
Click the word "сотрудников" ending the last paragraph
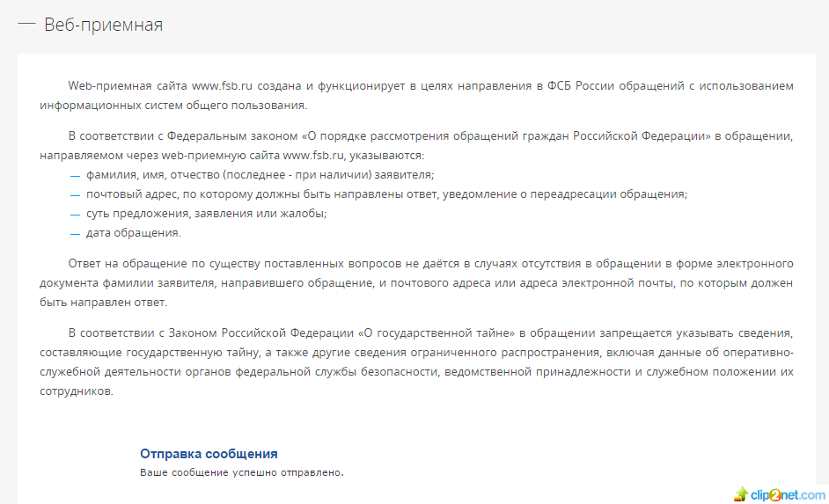tap(77, 391)
